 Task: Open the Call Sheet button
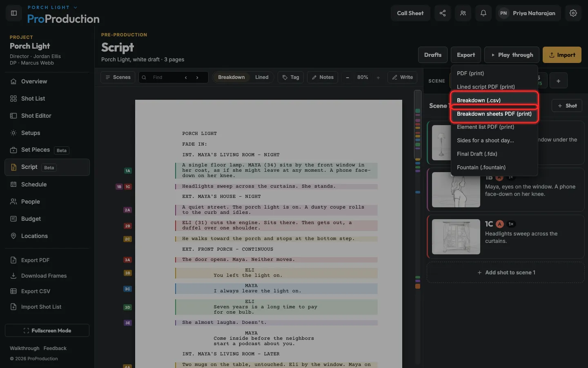coord(410,13)
